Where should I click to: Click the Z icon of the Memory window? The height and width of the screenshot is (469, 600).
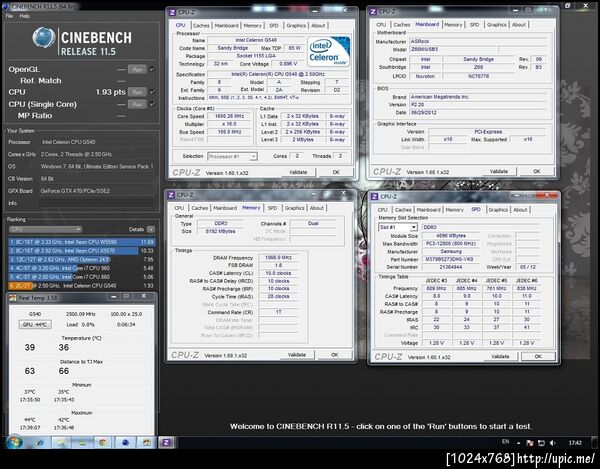point(171,195)
